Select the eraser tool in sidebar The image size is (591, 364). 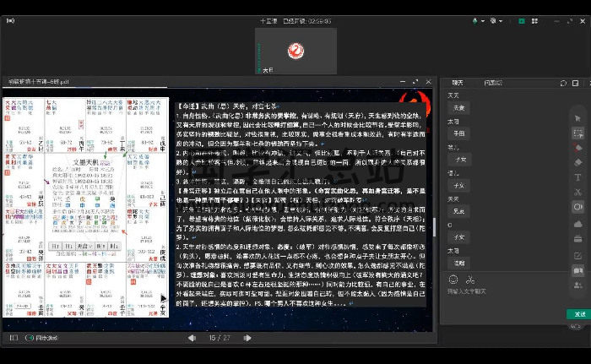pos(578,162)
